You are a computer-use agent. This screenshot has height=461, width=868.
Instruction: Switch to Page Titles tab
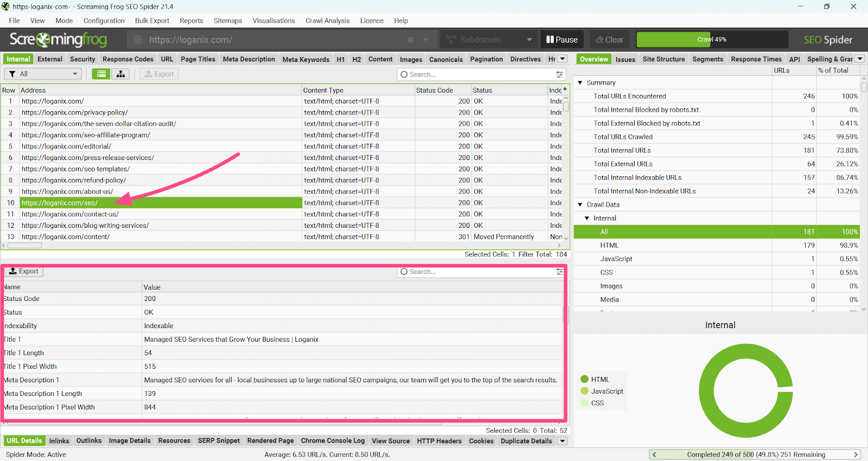pos(198,59)
